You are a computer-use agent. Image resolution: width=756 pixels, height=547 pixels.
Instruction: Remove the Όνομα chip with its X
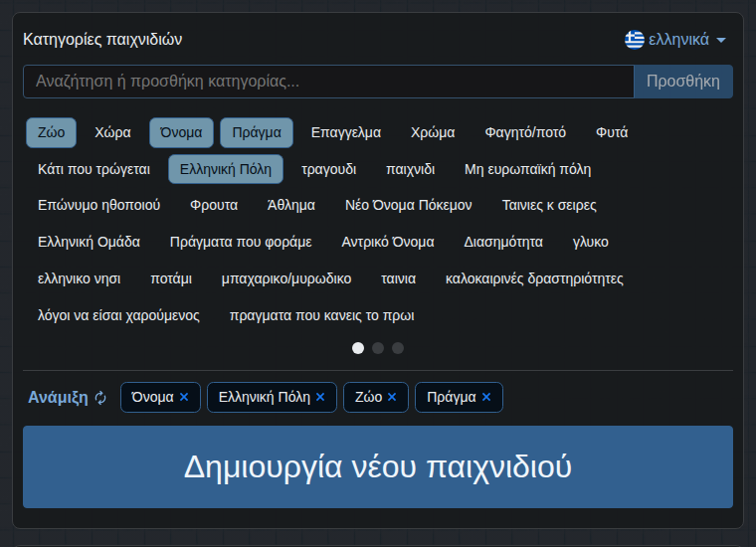point(184,397)
